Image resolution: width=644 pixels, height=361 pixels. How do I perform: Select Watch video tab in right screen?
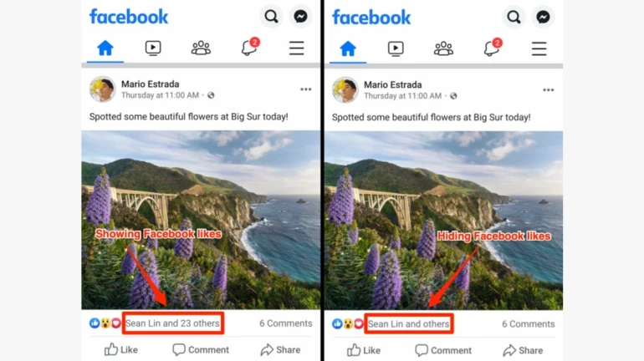coord(396,48)
